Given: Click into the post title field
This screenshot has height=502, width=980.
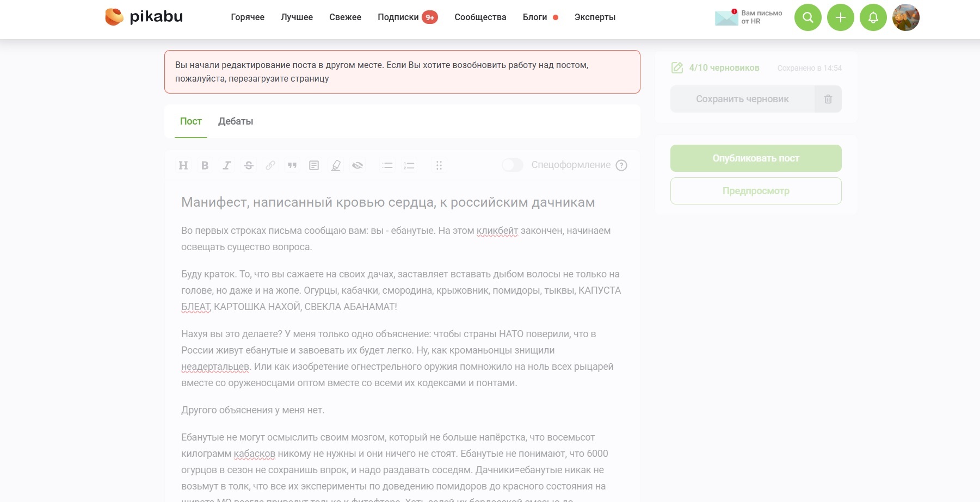Looking at the screenshot, I should pos(388,202).
